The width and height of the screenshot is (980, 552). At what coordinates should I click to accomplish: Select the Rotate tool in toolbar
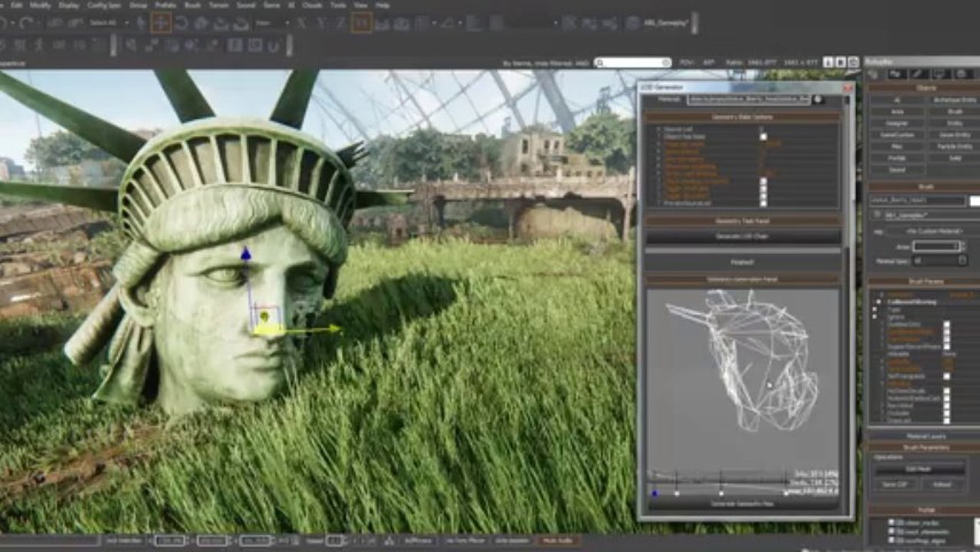182,23
